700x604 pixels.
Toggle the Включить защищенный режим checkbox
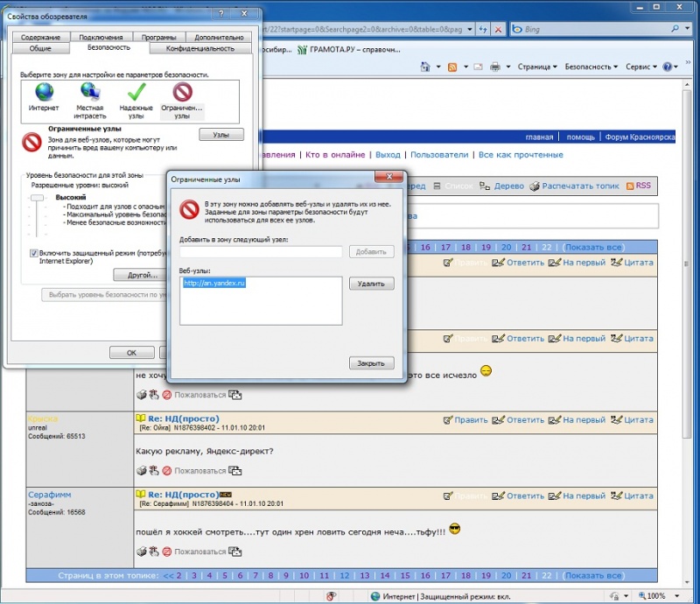(33, 253)
